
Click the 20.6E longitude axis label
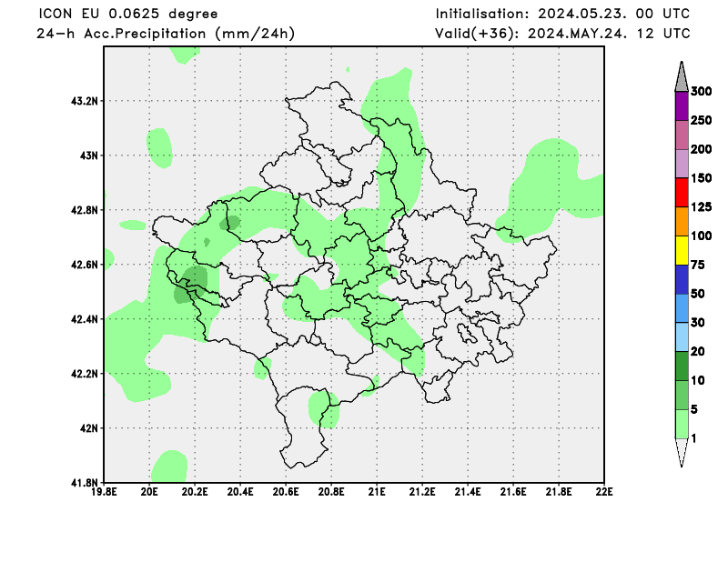click(286, 491)
